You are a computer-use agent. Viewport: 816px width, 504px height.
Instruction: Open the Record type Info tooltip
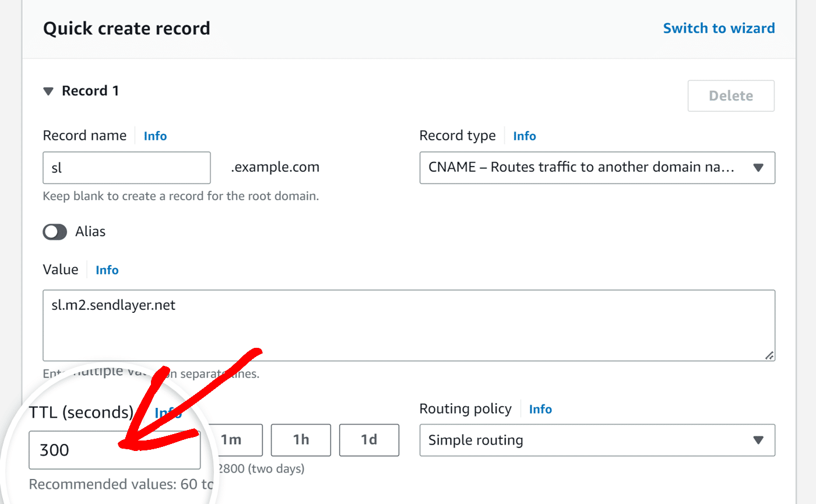pos(524,136)
